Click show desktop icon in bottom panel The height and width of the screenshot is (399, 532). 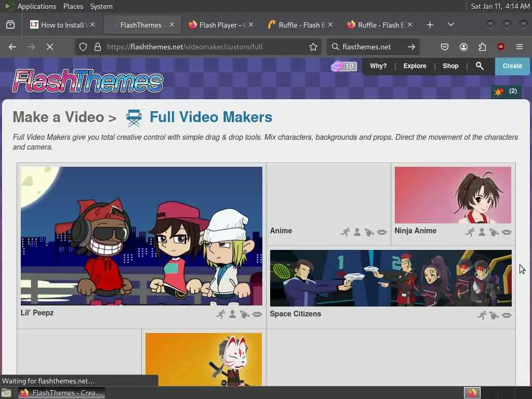point(6,393)
